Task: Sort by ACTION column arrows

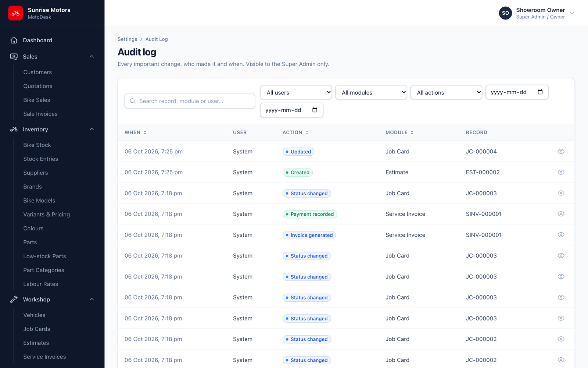Action: (306, 132)
